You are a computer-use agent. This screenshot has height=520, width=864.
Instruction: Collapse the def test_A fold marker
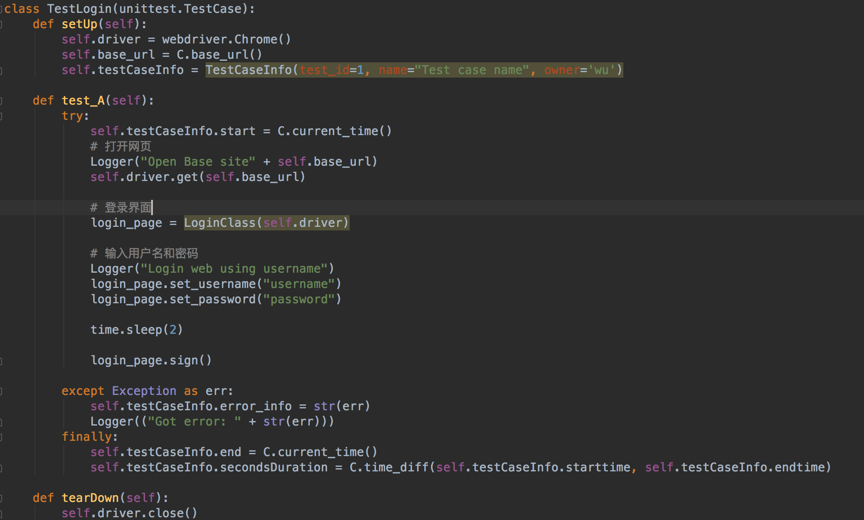(2, 101)
